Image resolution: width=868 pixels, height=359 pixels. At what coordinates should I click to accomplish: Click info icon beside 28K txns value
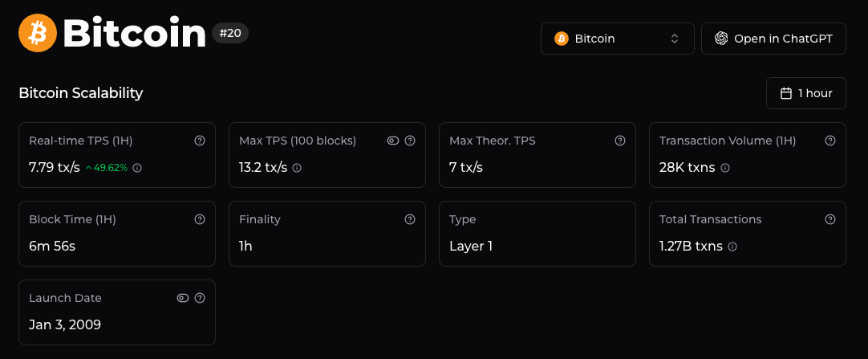(725, 168)
